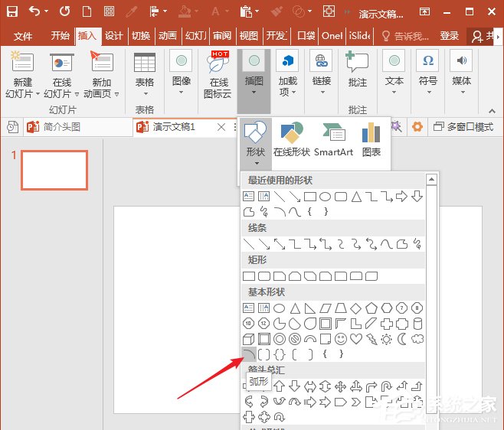Select slide 1 thumbnail
Viewport: 504px width, 430px height.
point(54,170)
